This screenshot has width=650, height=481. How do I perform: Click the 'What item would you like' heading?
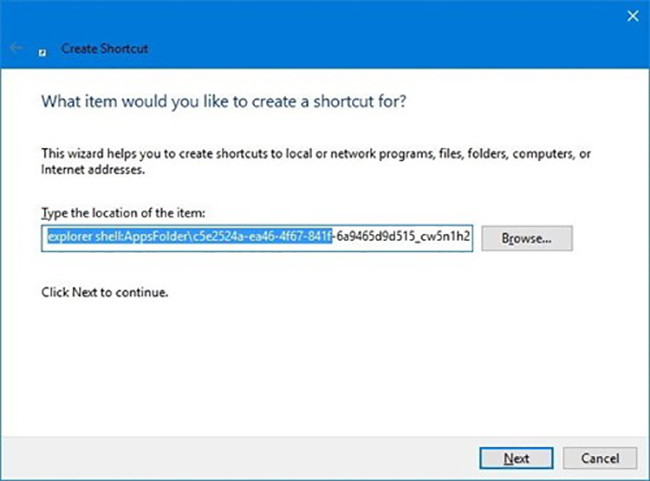point(224,102)
